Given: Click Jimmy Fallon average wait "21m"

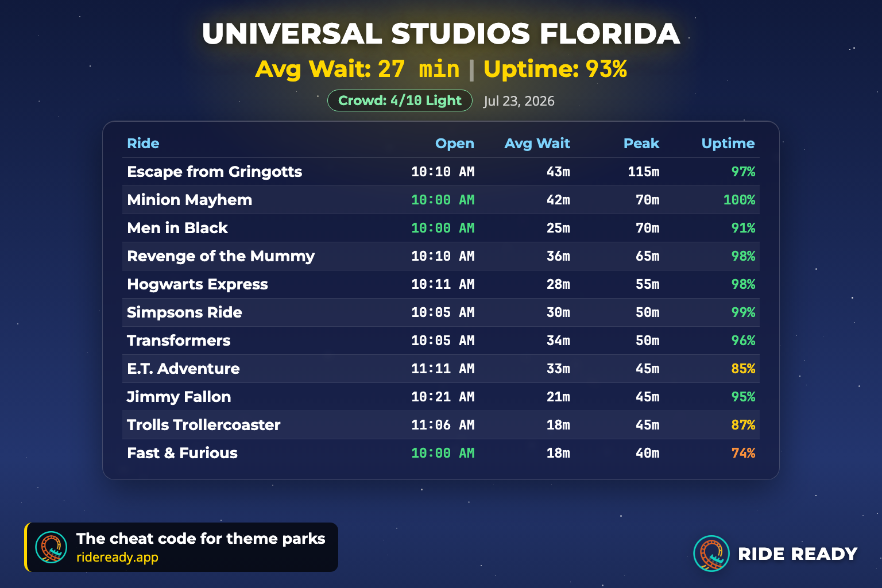Looking at the screenshot, I should coord(558,397).
